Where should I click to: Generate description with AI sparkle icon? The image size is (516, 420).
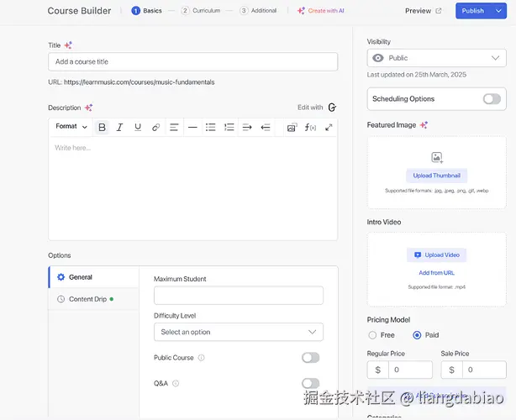[88, 108]
